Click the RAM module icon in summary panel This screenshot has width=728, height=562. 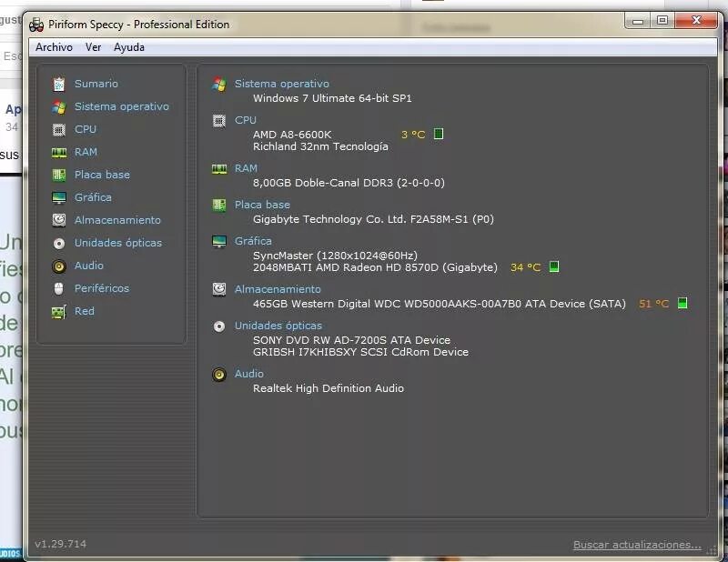pos(219,168)
